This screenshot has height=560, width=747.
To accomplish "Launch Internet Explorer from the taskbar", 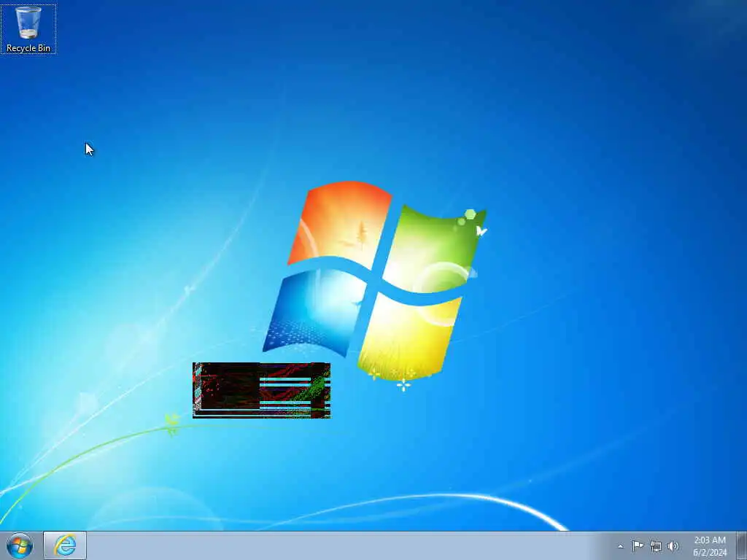I will tap(65, 545).
